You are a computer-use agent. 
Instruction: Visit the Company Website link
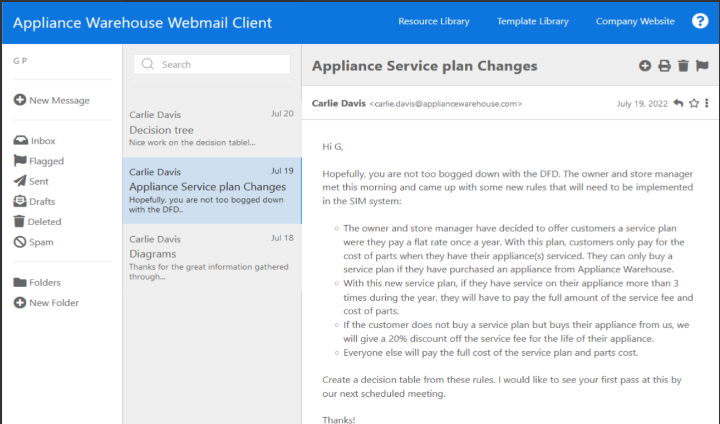click(x=635, y=21)
